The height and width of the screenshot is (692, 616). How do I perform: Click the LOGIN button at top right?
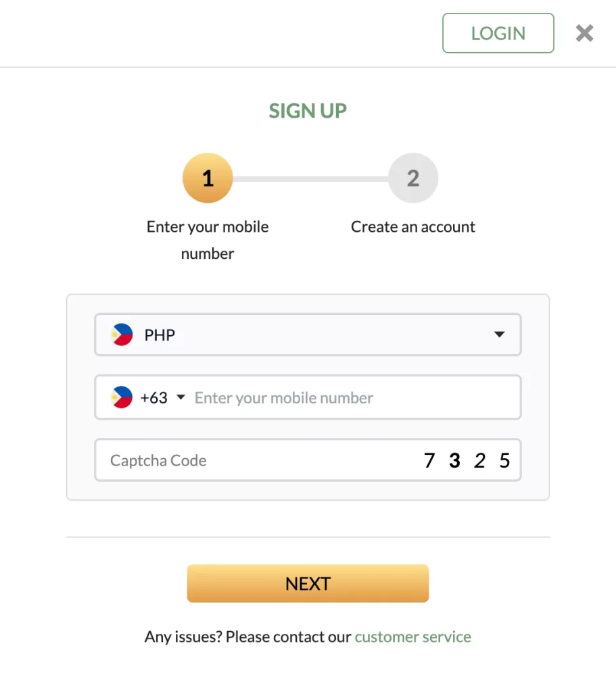pyautogui.click(x=498, y=32)
